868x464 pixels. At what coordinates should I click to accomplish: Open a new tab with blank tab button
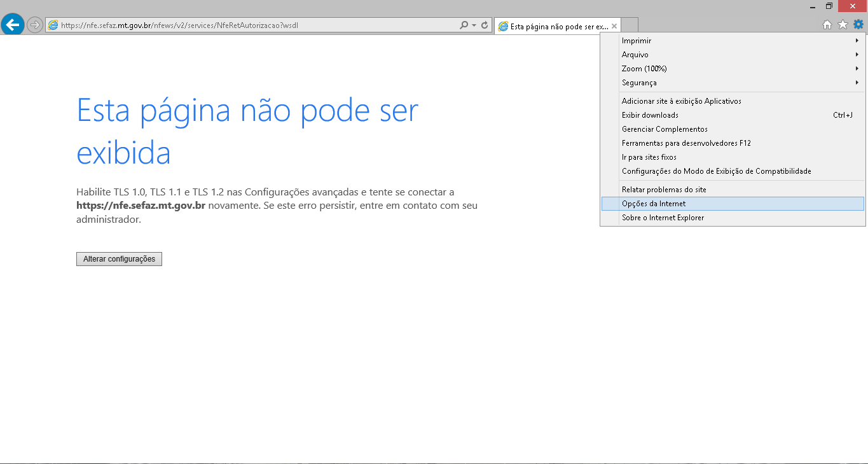tap(630, 25)
